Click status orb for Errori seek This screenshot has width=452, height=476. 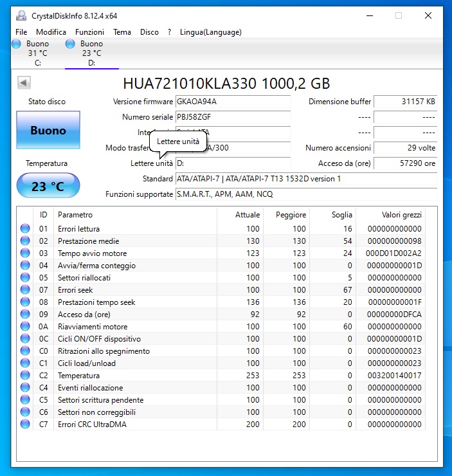(25, 289)
